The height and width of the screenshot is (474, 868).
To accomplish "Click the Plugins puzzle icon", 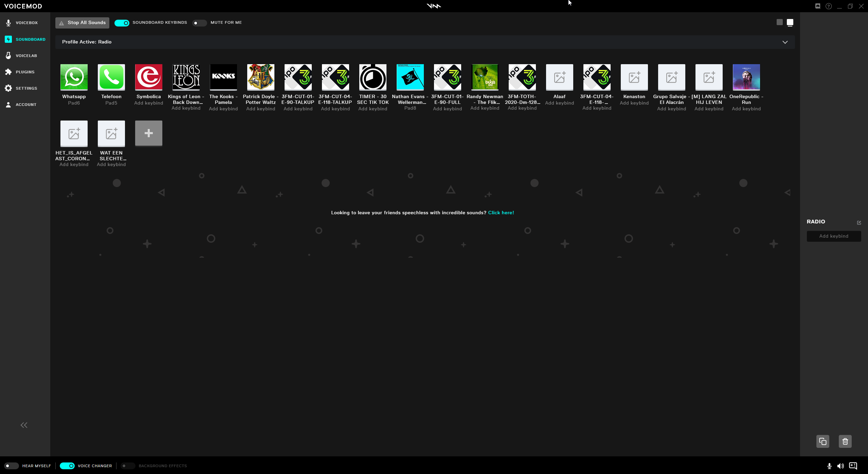I will coord(8,72).
